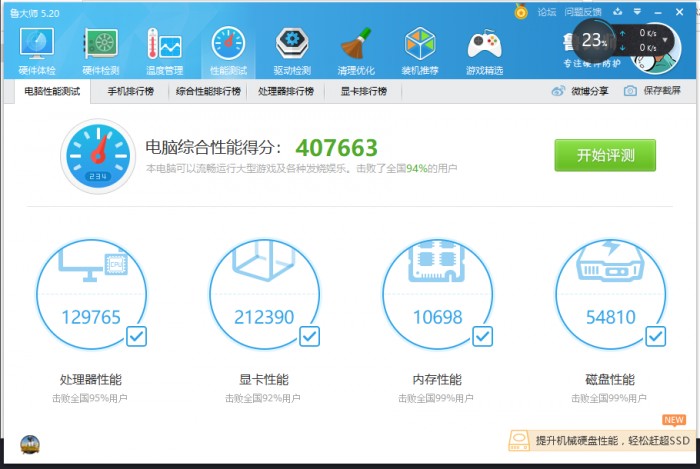Open the 装机推荐 software recommendation cube icon

[x=420, y=50]
